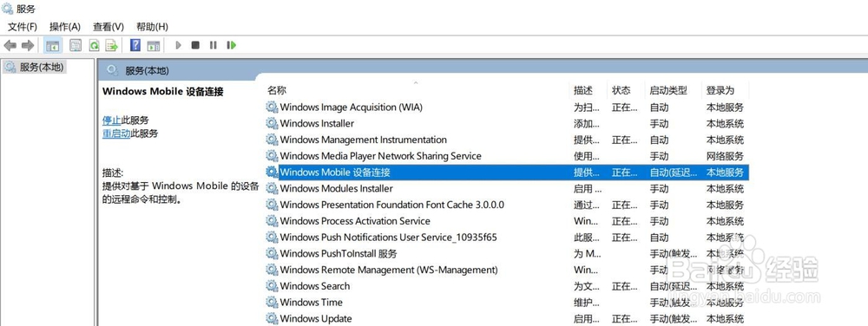This screenshot has height=326, width=868.
Task: Sort by the 描述 column header
Action: click(x=583, y=90)
